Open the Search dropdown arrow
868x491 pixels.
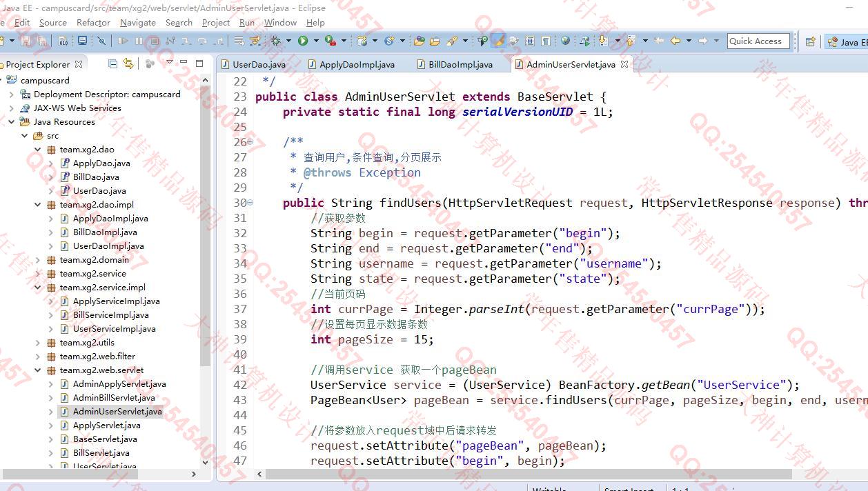click(x=465, y=41)
